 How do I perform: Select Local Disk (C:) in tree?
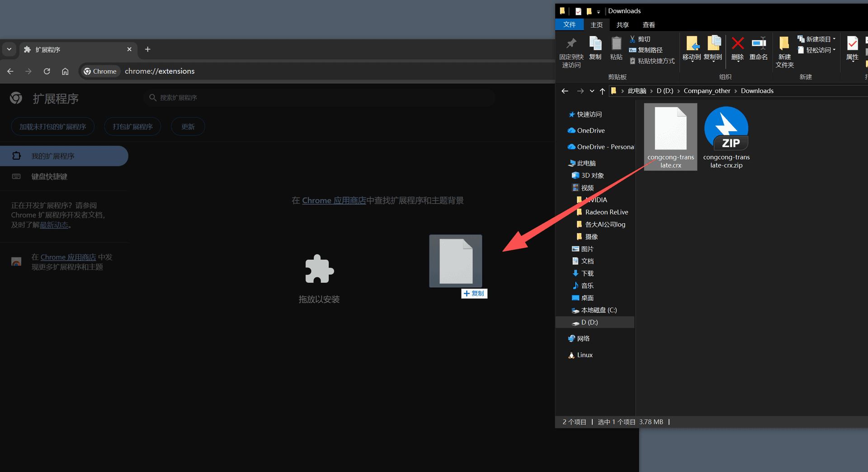(x=599, y=310)
